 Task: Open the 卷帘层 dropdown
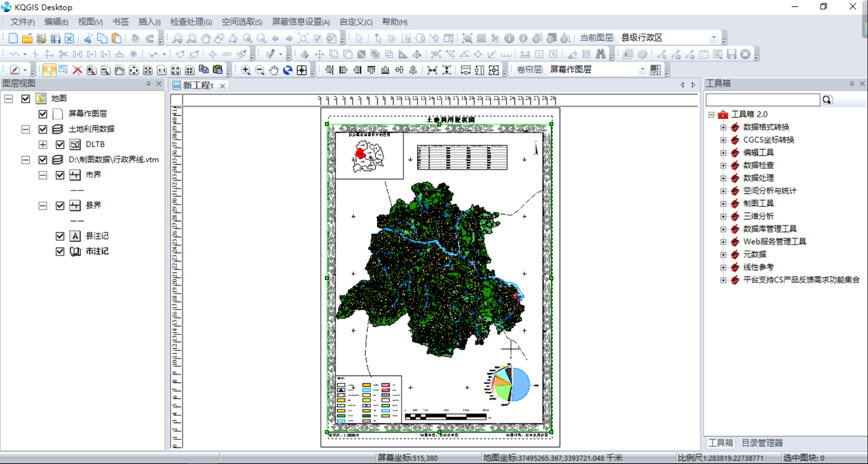[642, 69]
